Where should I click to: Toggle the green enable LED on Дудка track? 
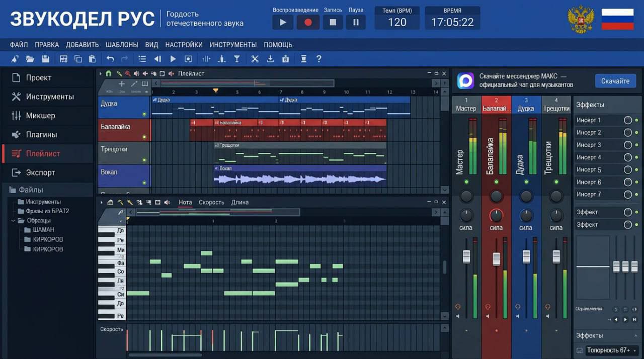144,114
